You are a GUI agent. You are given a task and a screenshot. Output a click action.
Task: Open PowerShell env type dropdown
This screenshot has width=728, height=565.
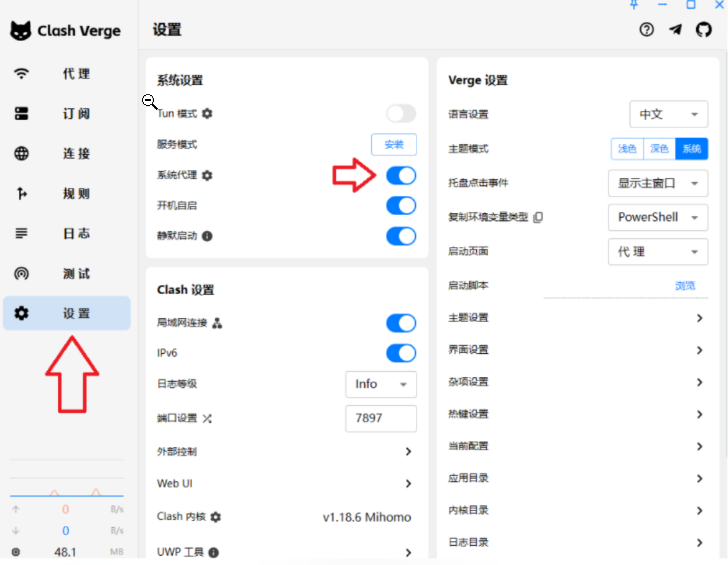(x=658, y=217)
